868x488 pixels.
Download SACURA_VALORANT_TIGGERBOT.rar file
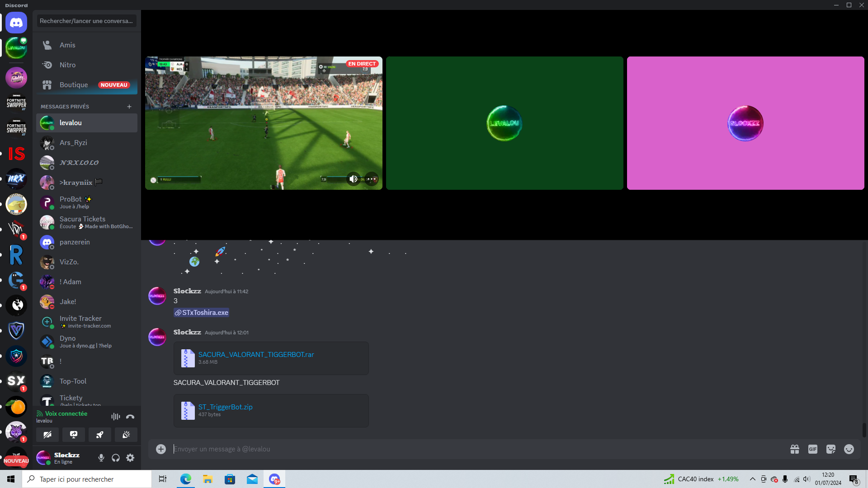click(x=256, y=355)
